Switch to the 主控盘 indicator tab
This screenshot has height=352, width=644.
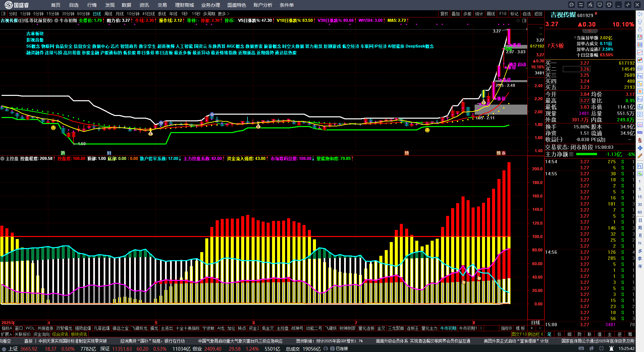click(x=282, y=328)
